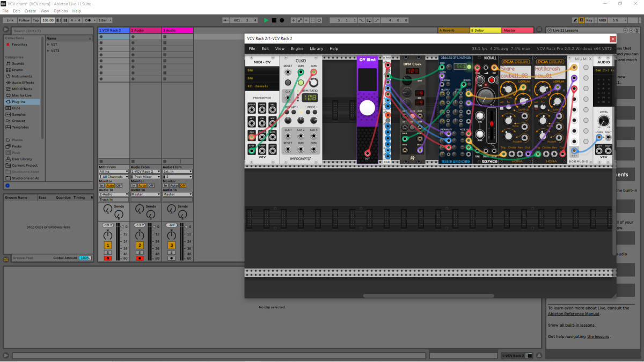The image size is (644, 362).
Task: Open VCV Rack Engine menu
Action: tap(297, 49)
